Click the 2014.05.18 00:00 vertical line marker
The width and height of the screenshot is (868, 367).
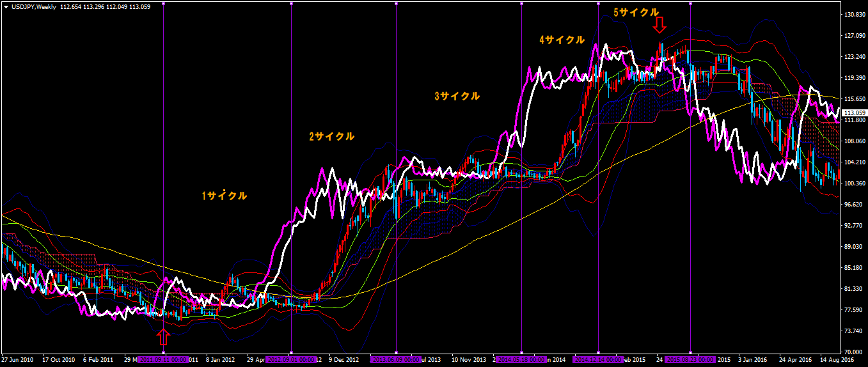click(x=521, y=360)
